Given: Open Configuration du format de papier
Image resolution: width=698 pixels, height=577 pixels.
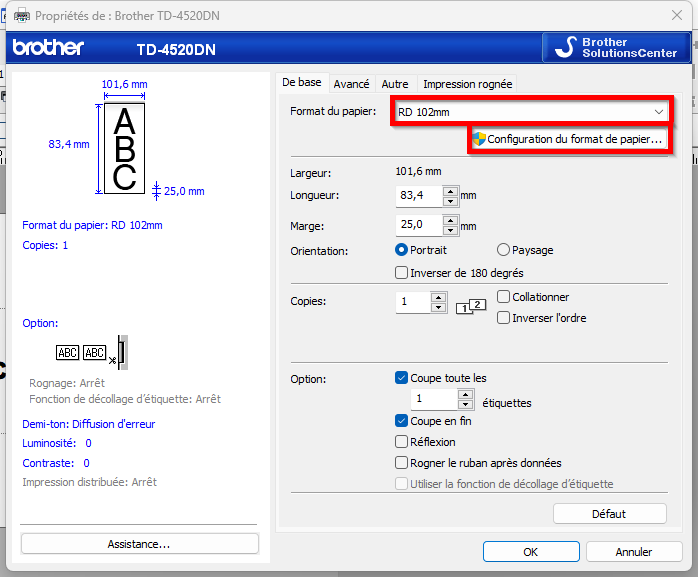Looking at the screenshot, I should [569, 139].
